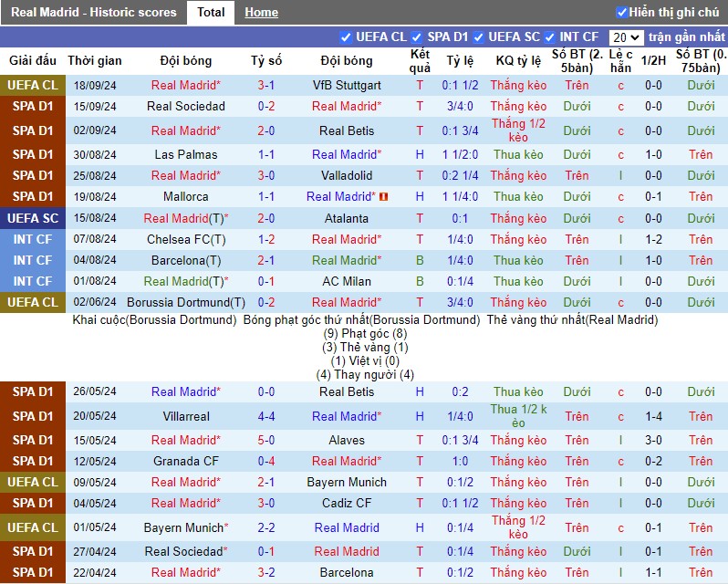Click the (9) Phạt góc (8) statistic
This screenshot has height=584, width=728.
coord(366,334)
